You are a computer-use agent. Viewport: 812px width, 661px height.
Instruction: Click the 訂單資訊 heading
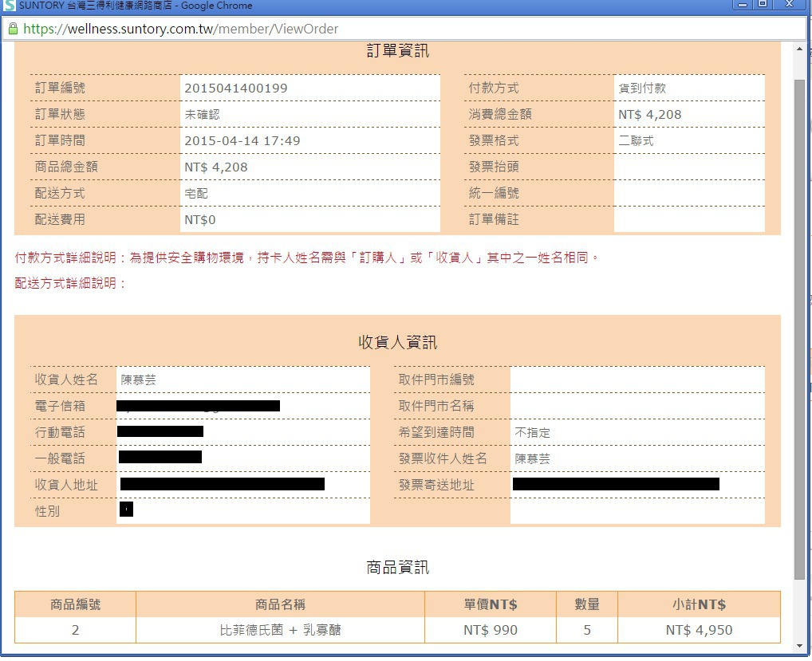[x=398, y=51]
